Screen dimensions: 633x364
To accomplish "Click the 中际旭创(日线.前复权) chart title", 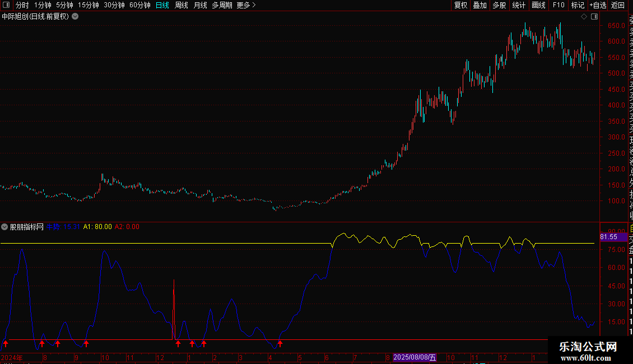I will point(35,17).
